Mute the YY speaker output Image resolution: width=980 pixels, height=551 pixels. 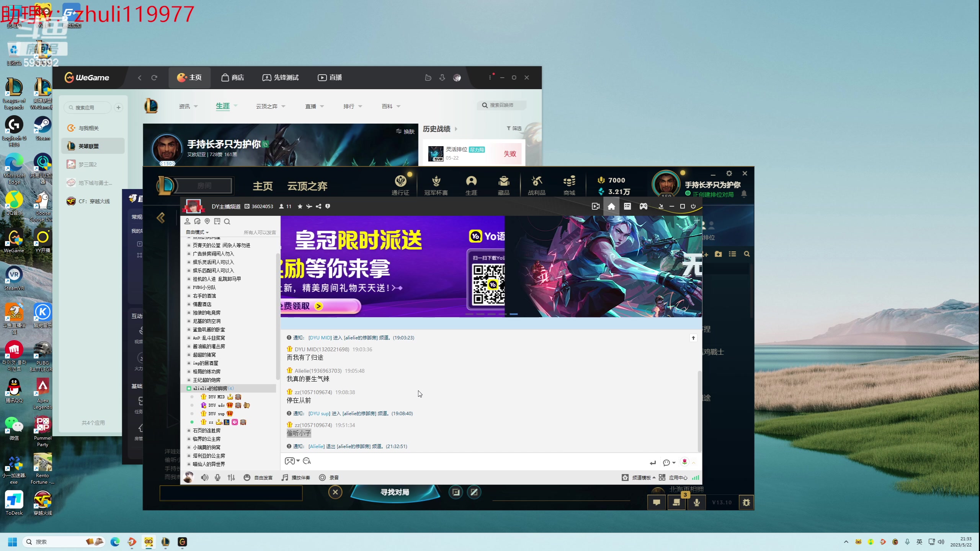(205, 477)
